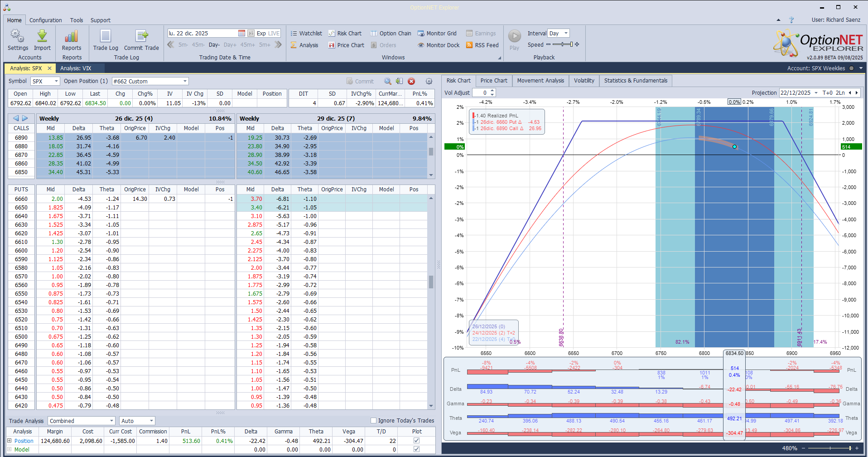Open the Price Chart window from the ribbon
Image resolution: width=868 pixels, height=457 pixels.
[x=347, y=45]
